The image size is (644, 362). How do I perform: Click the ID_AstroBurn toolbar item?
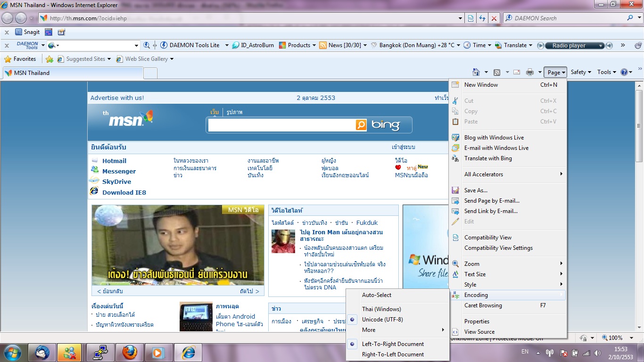pyautogui.click(x=253, y=45)
